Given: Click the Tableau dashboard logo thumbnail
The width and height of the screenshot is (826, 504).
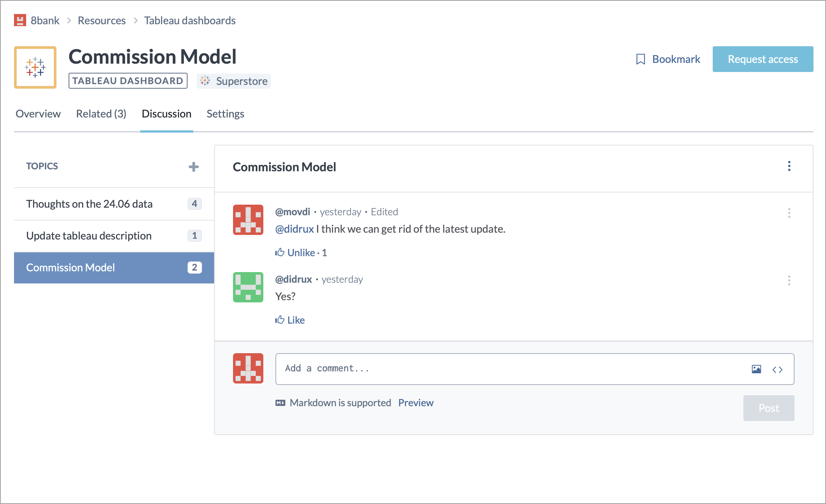Looking at the screenshot, I should coord(35,67).
